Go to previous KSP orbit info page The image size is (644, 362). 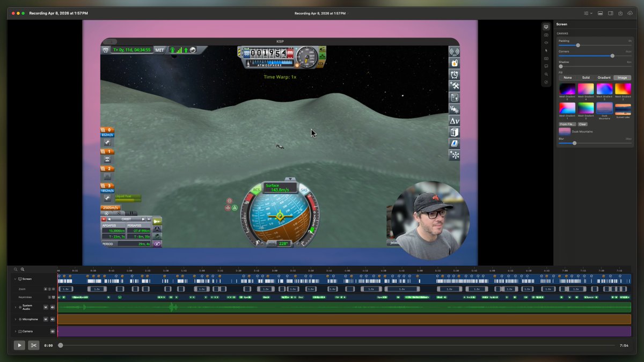[109, 219]
